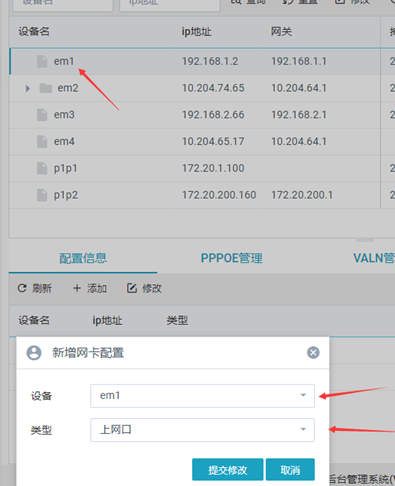Click the file icon beside p1p1
Screen dimensions: 395x486
click(x=42, y=168)
